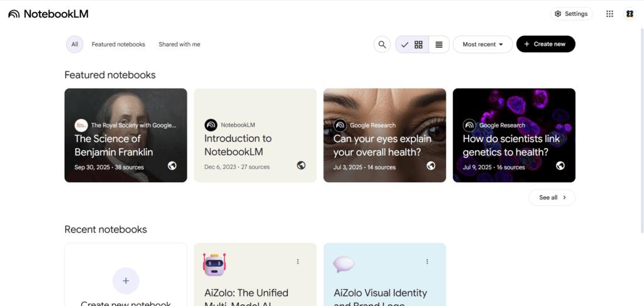
Task: Open the account avatar menu
Action: [630, 14]
